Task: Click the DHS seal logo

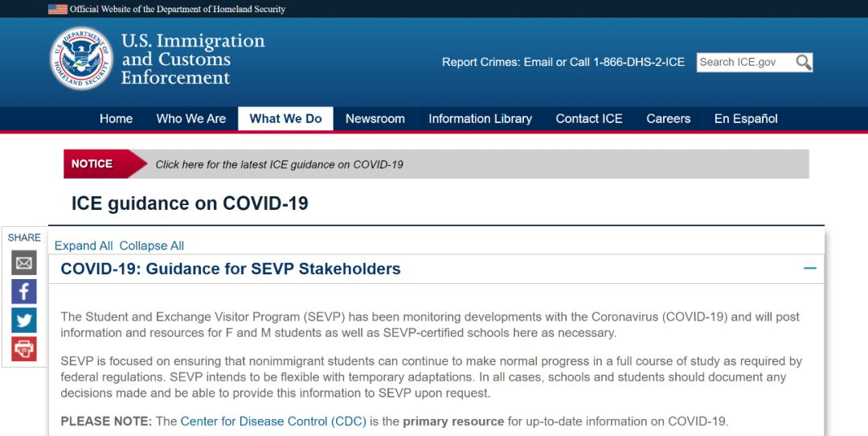Action: [81, 59]
